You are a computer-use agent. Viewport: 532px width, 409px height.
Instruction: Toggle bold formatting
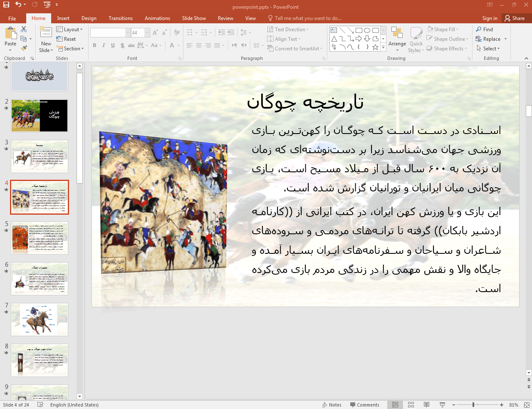94,45
